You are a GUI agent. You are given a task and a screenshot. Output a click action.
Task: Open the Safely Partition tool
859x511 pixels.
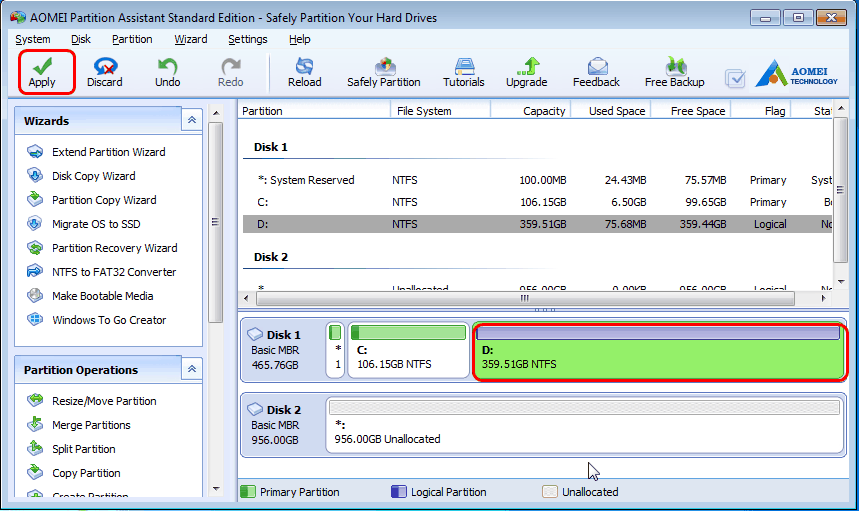[x=383, y=72]
